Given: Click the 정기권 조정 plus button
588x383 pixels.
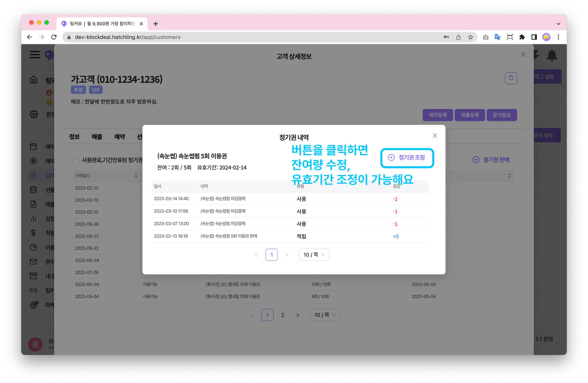Looking at the screenshot, I should (407, 158).
